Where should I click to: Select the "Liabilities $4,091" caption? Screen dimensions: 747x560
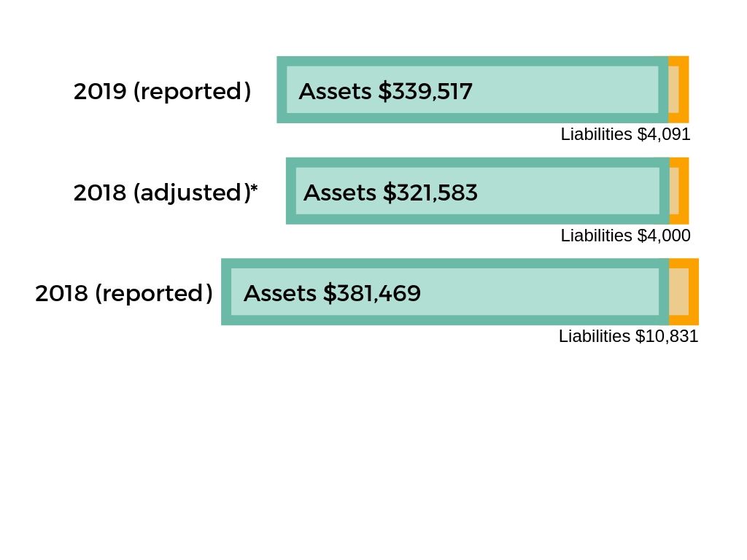click(625, 134)
